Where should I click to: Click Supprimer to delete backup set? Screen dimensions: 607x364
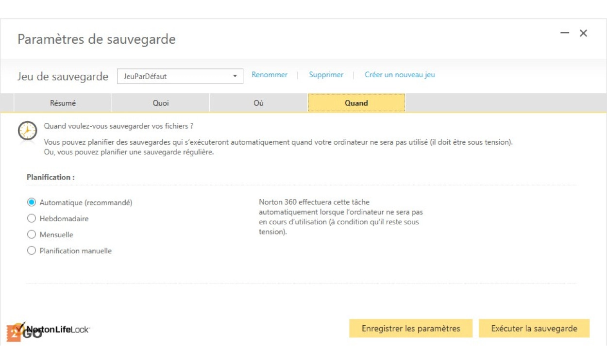326,75
